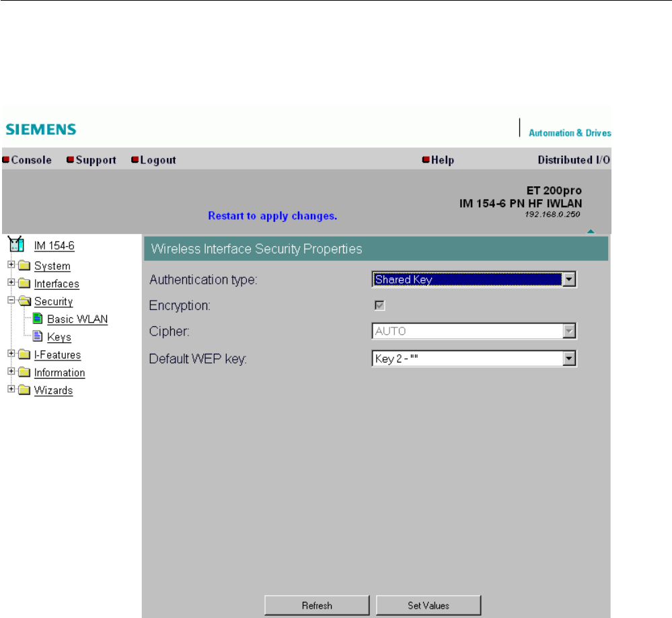This screenshot has width=672, height=618.
Task: Click the red Console bullet icon
Action: click(6, 160)
